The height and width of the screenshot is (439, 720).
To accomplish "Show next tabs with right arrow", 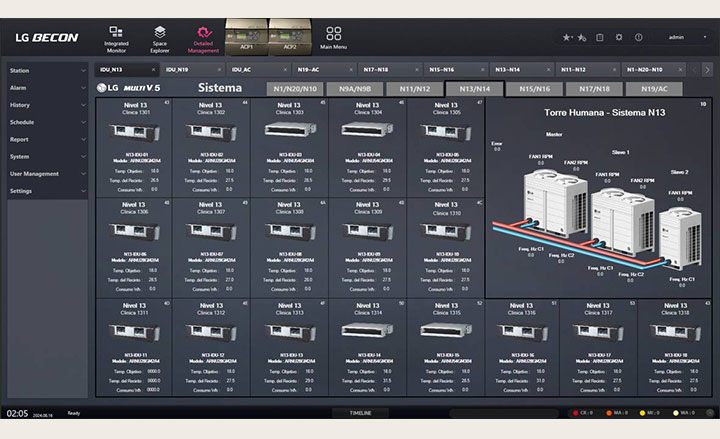I will pyautogui.click(x=707, y=70).
